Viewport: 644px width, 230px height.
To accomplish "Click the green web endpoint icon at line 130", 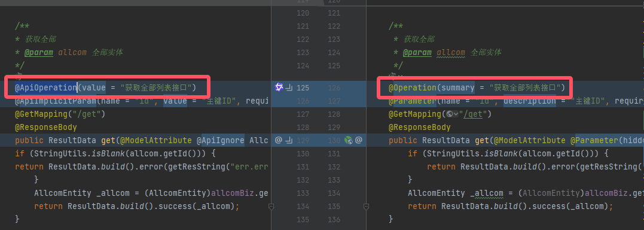I will pos(349,140).
